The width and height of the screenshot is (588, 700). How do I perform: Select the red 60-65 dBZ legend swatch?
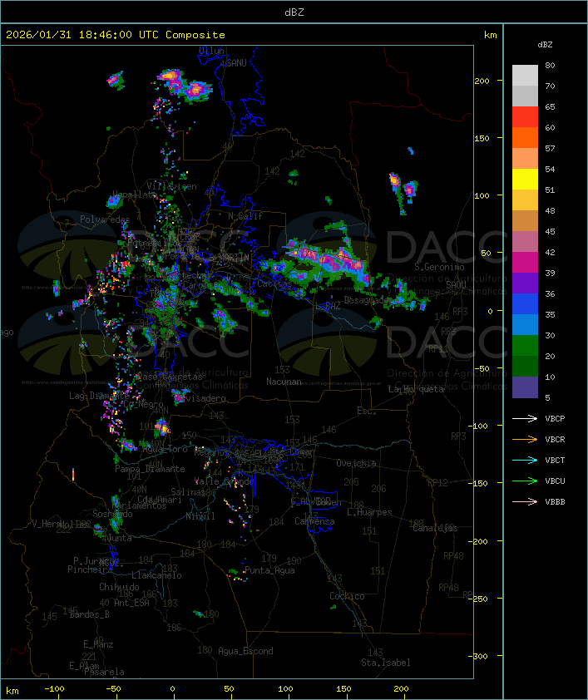(525, 117)
